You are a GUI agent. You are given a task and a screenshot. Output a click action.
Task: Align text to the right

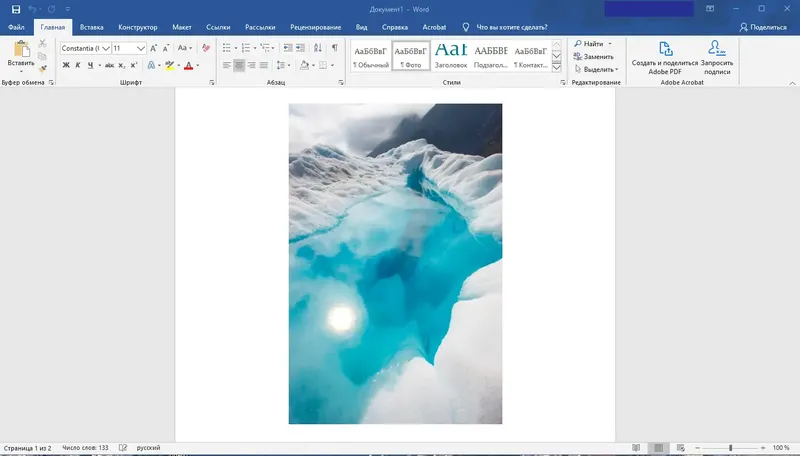(252, 65)
